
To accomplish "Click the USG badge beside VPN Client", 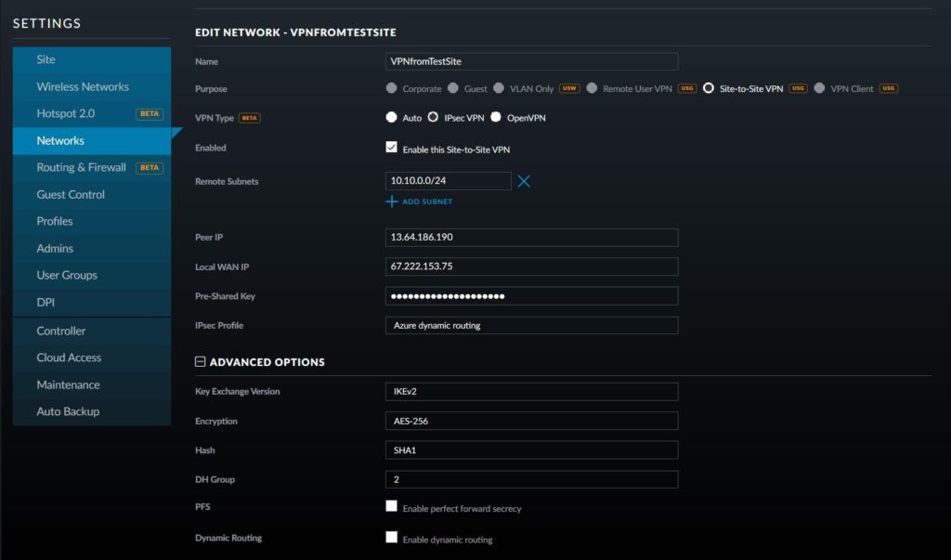I will coord(888,88).
